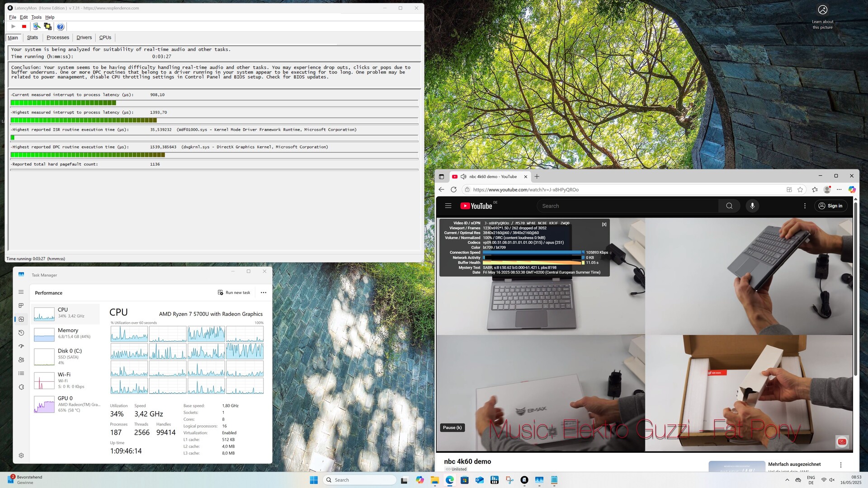Open Task Manager settings gear icon
The image size is (868, 488).
pos(21,455)
